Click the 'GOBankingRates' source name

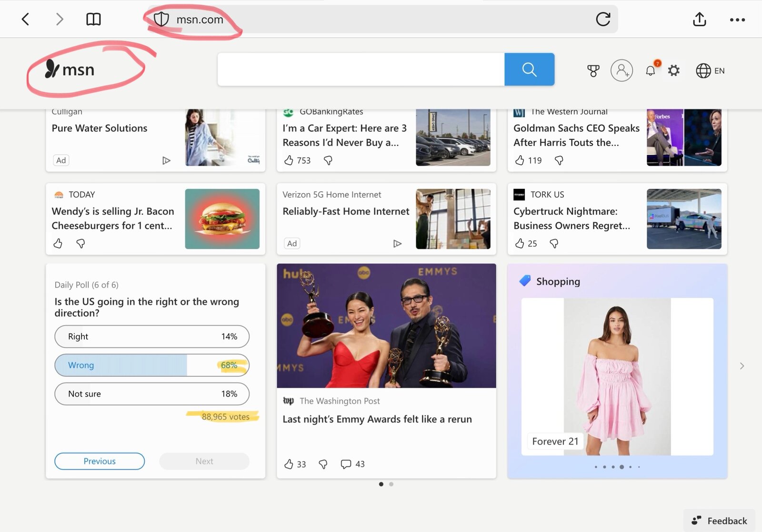tap(331, 112)
